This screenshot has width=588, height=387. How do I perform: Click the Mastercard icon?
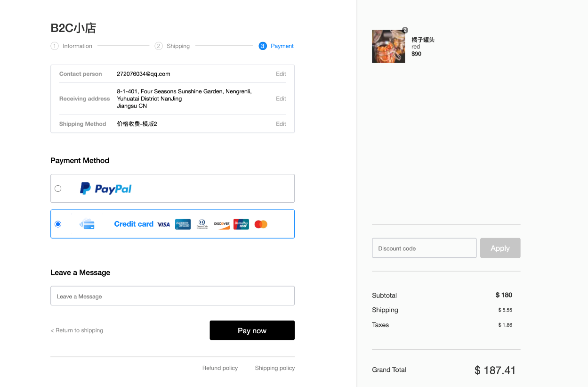pyautogui.click(x=261, y=224)
